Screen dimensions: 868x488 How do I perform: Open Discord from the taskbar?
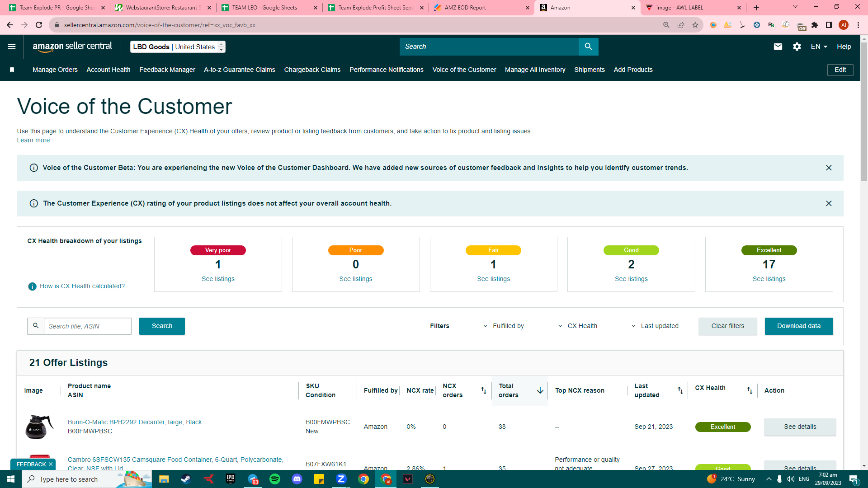tap(297, 479)
